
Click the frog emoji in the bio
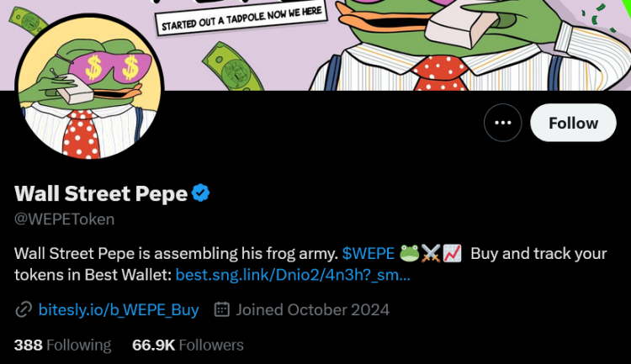(410, 253)
